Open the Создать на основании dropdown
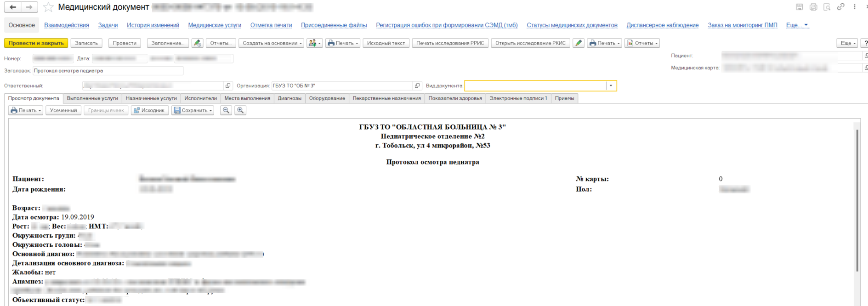The height and width of the screenshot is (306, 868). pos(272,43)
